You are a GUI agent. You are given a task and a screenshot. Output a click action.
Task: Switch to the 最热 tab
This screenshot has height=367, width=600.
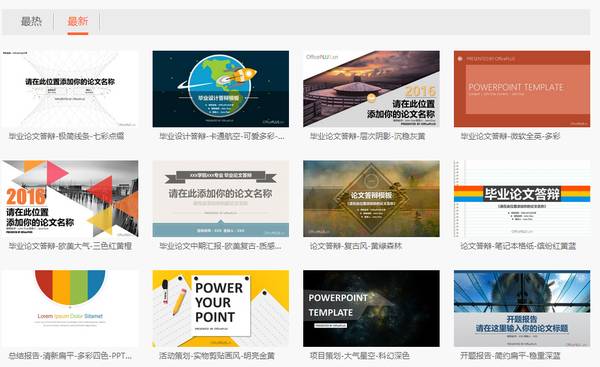pos(31,21)
